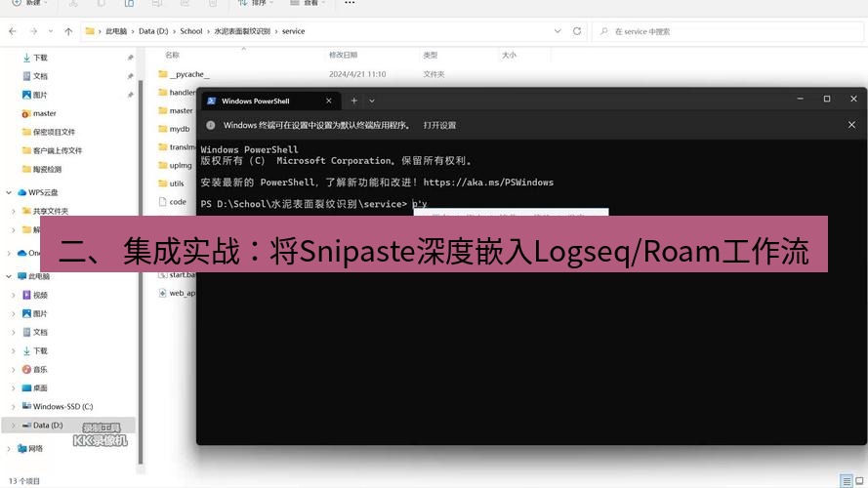868x488 pixels.
Task: Sort by 修改日期 column header
Action: coord(344,56)
